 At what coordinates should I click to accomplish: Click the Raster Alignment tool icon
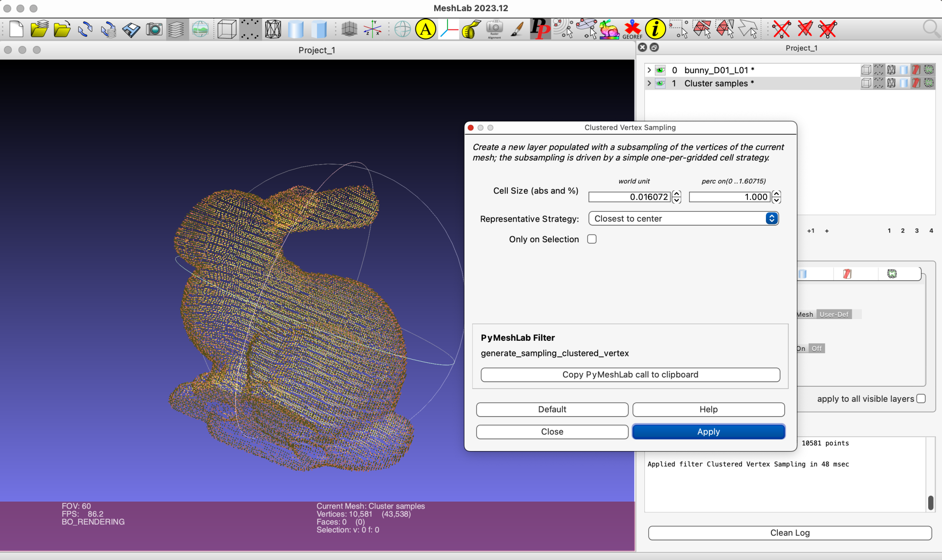494,29
